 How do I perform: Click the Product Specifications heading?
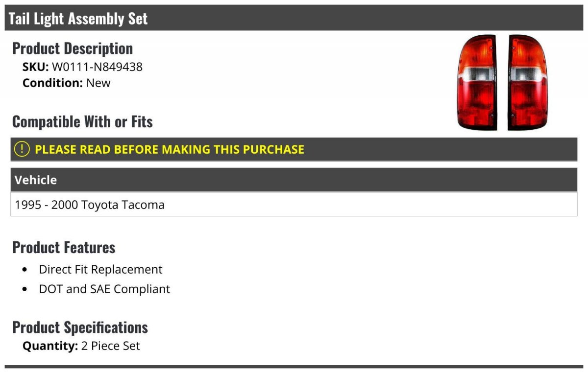(80, 327)
